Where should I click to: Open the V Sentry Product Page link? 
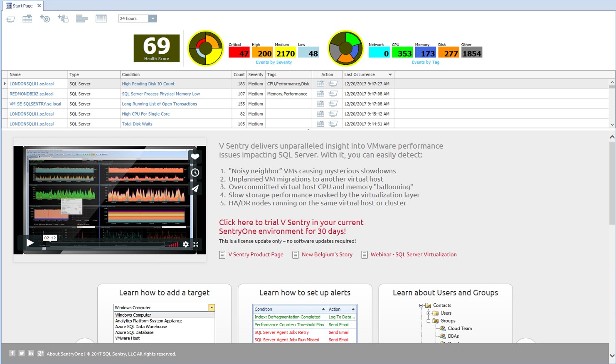256,255
